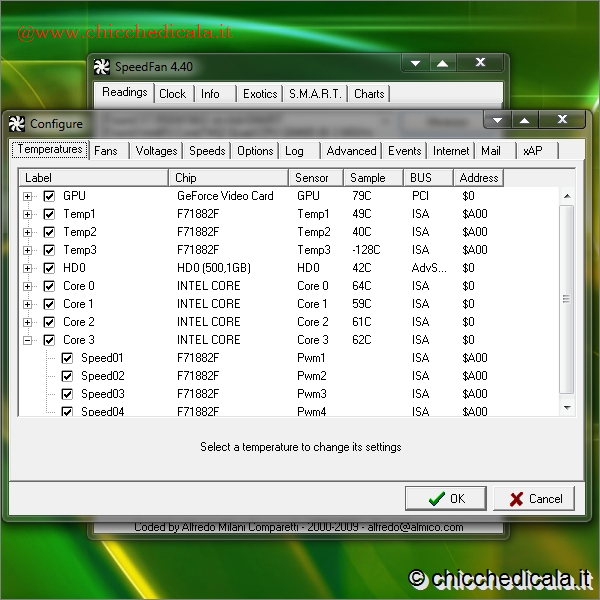
Task: Sort by the Sample column header
Action: tap(368, 178)
